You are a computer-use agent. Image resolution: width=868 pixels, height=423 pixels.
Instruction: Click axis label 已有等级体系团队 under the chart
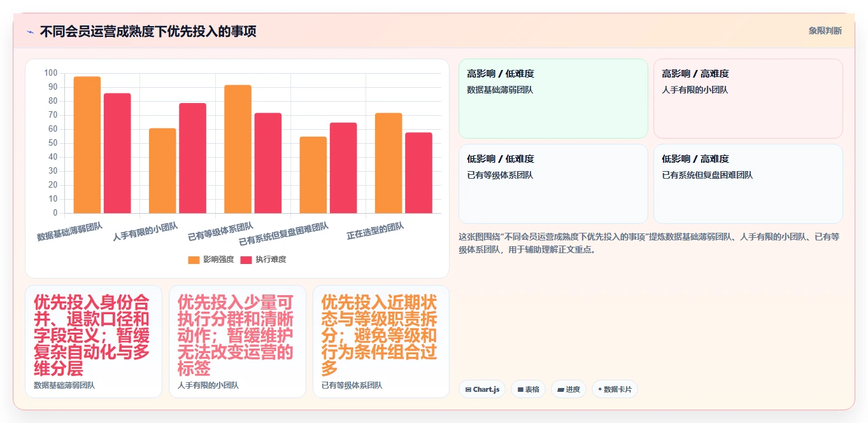(220, 232)
